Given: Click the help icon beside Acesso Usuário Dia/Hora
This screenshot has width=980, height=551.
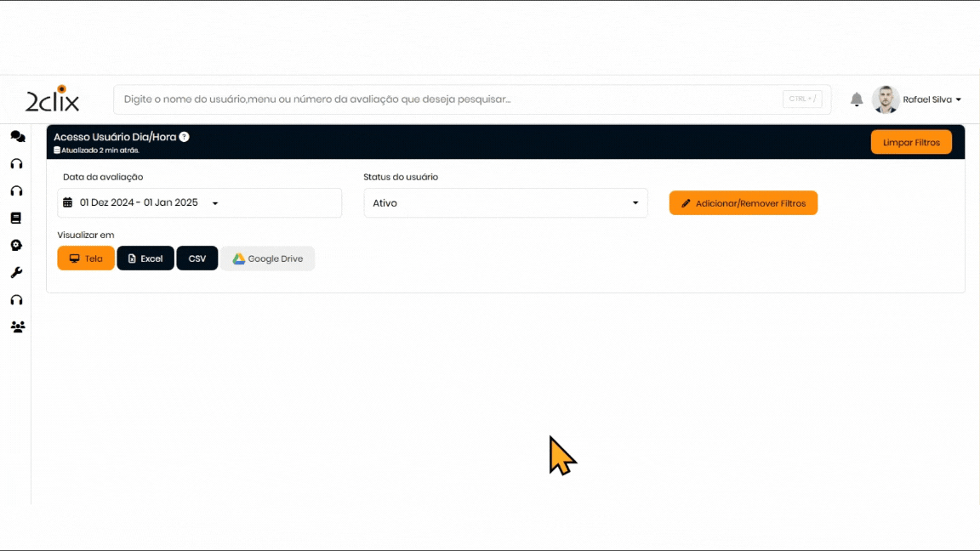Looking at the screenshot, I should [184, 137].
